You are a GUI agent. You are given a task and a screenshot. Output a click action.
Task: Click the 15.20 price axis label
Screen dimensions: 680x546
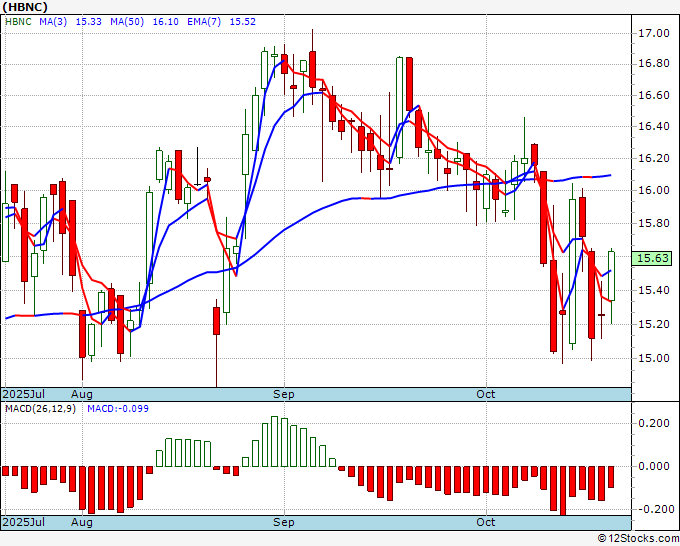click(654, 324)
